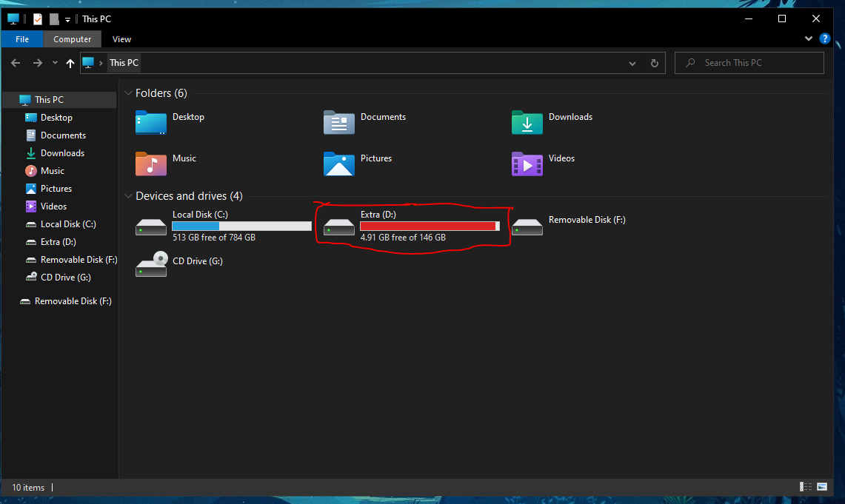Maximize the This PC window
Viewport: 845px width, 504px height.
[782, 19]
